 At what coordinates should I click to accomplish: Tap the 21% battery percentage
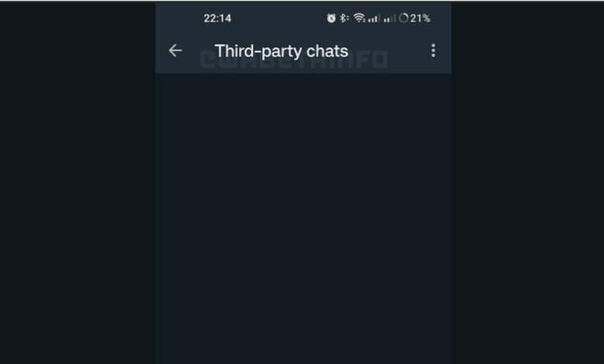tap(420, 18)
